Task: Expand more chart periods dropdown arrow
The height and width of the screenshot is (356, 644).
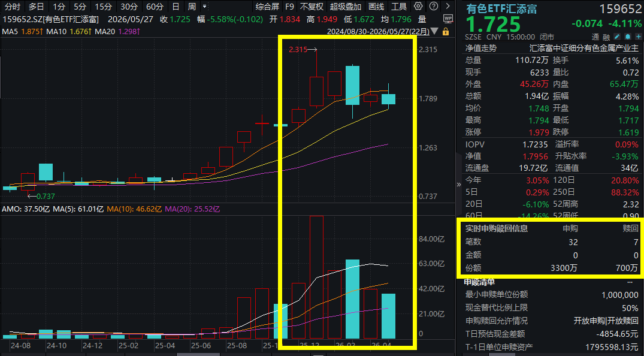Action: pyautogui.click(x=204, y=7)
